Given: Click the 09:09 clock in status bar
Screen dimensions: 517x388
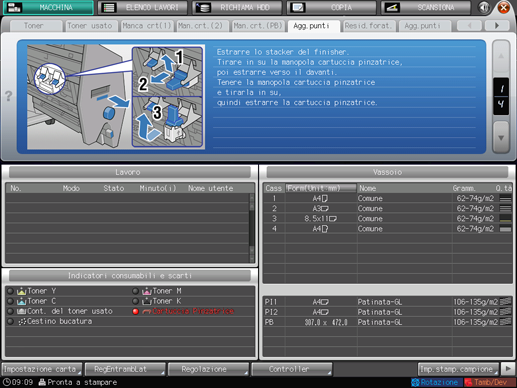Looking at the screenshot, I should pos(18,382).
